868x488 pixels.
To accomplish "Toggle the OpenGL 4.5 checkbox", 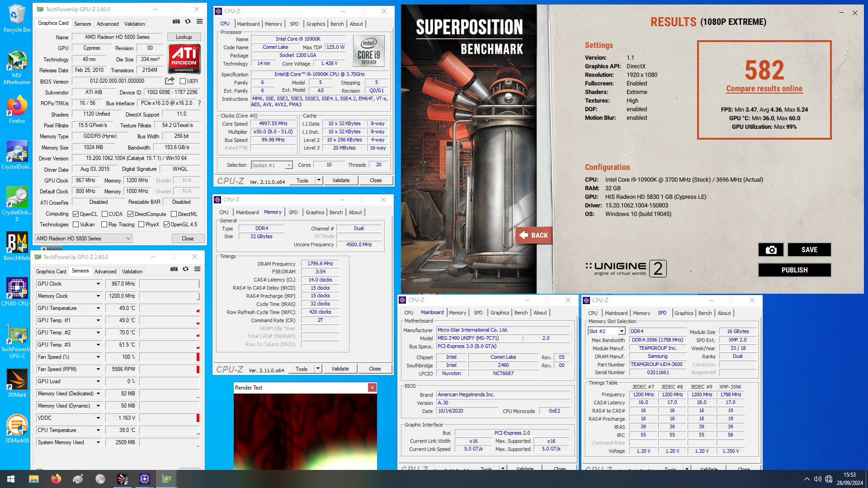I will coord(167,225).
